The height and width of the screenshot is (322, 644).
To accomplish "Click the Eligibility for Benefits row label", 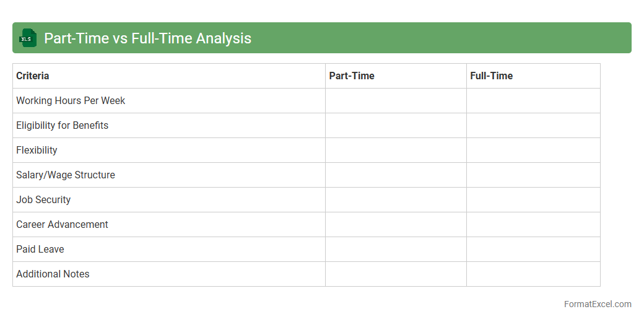I will coord(62,126).
